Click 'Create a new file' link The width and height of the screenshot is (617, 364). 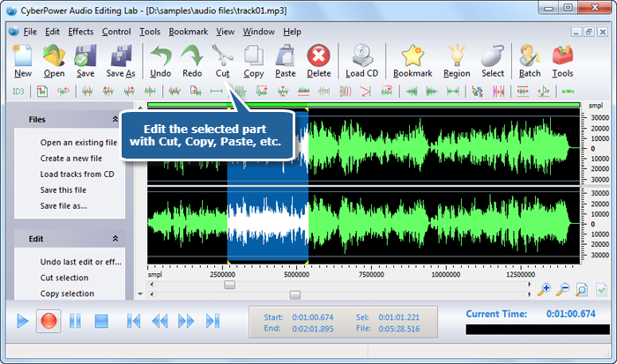[71, 158]
